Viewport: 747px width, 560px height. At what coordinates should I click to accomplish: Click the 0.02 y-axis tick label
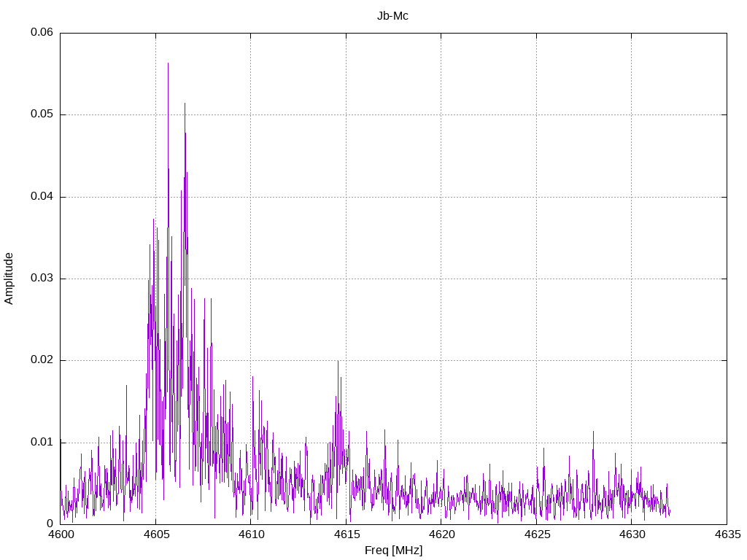click(x=42, y=360)
